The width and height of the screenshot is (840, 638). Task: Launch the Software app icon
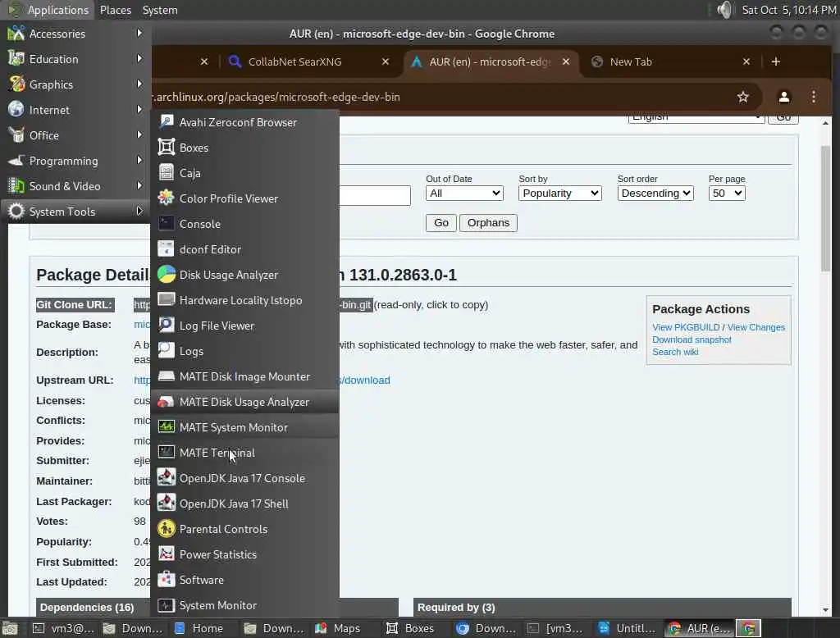pyautogui.click(x=166, y=580)
